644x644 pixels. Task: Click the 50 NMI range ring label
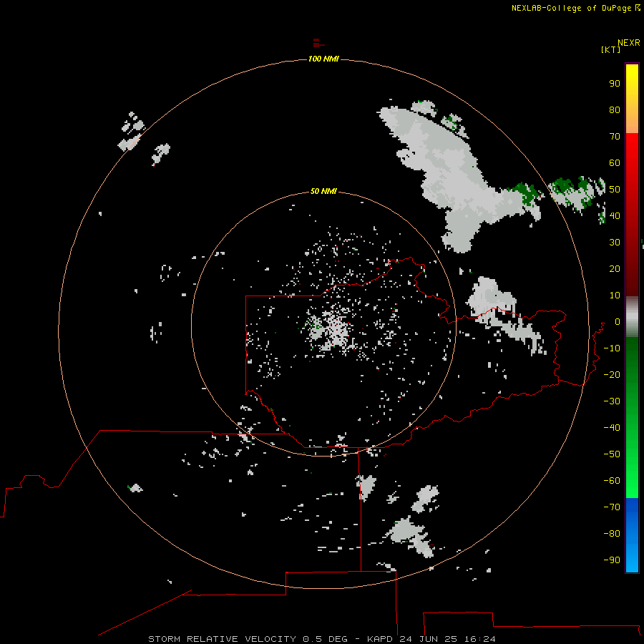(x=323, y=191)
